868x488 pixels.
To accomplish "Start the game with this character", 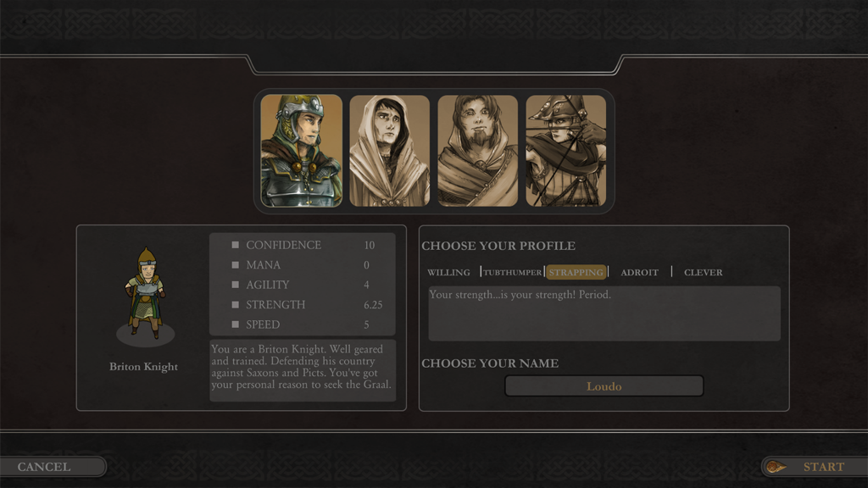I will point(815,467).
